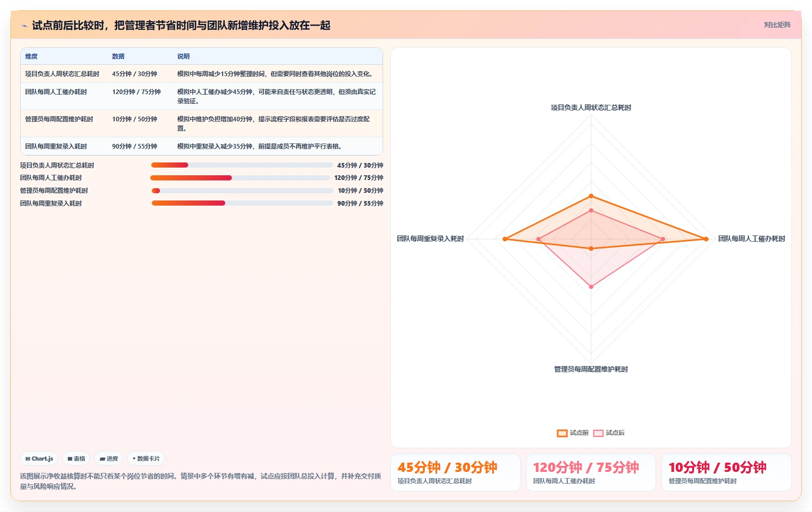Click the description about 重复录入减少35分钟
812x512 pixels.
point(260,147)
